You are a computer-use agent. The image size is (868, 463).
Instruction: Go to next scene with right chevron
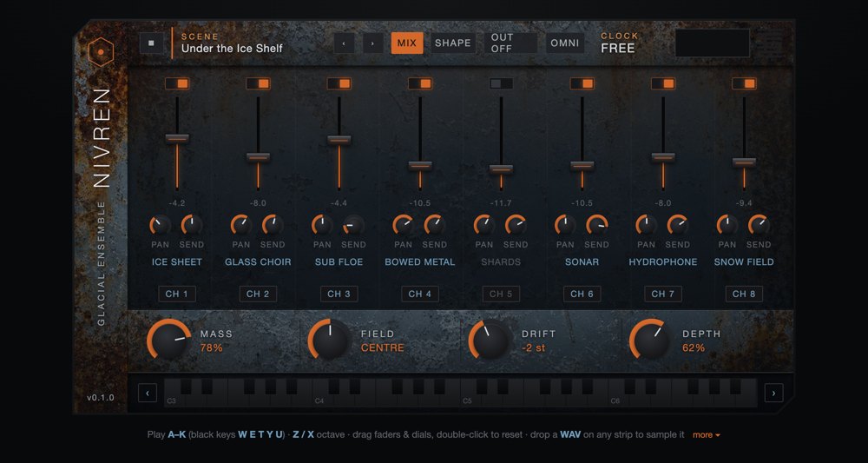click(x=372, y=43)
